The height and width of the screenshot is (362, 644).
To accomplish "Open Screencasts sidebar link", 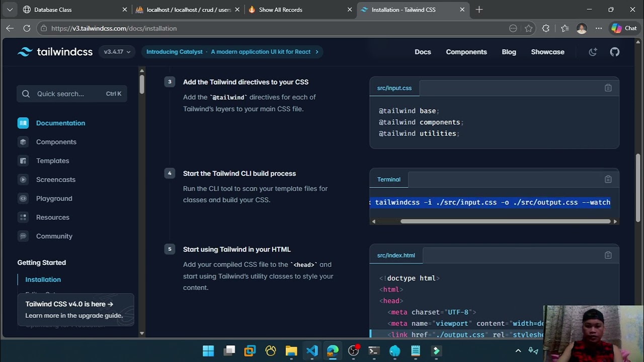I will (56, 179).
